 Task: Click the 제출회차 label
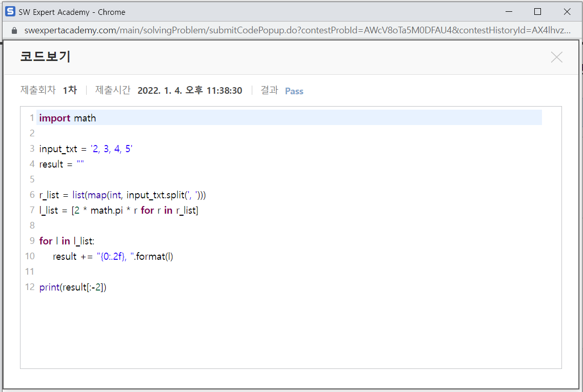click(38, 90)
